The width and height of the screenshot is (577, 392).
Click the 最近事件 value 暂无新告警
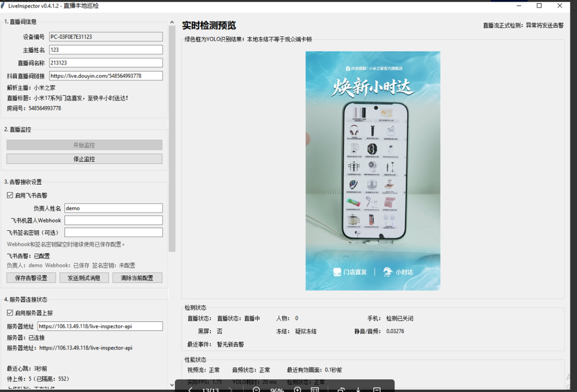(230, 345)
